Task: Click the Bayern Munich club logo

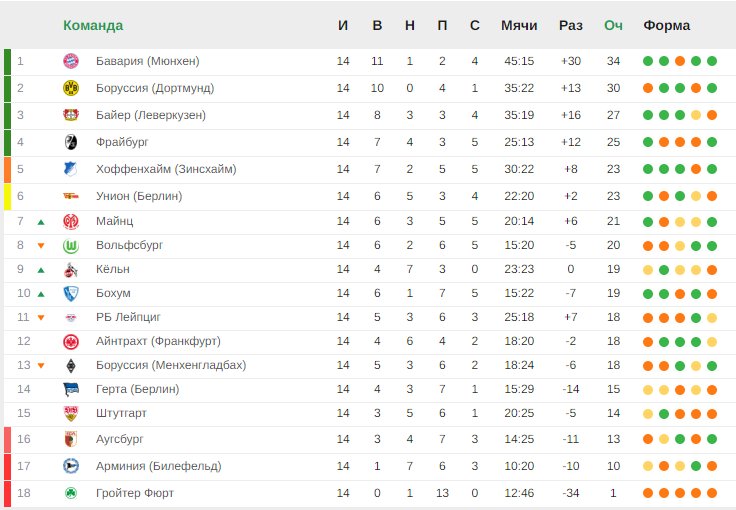Action: click(x=71, y=61)
